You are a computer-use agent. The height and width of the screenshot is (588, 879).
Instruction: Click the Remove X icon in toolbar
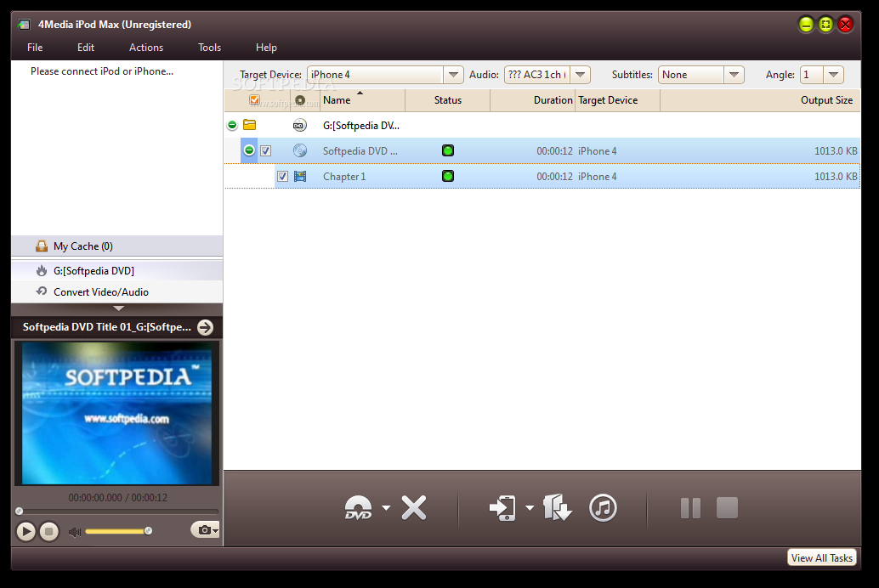414,508
